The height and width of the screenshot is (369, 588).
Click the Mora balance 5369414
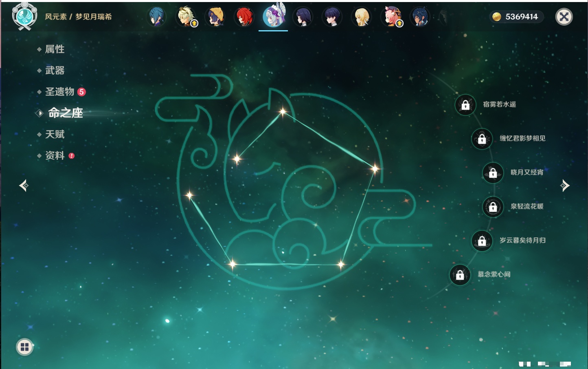pyautogui.click(x=522, y=17)
